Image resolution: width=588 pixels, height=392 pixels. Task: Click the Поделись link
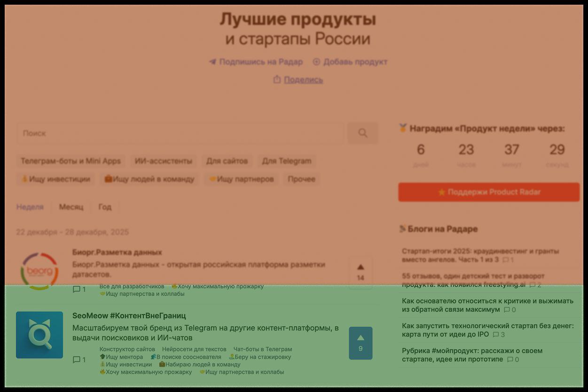[x=303, y=80]
